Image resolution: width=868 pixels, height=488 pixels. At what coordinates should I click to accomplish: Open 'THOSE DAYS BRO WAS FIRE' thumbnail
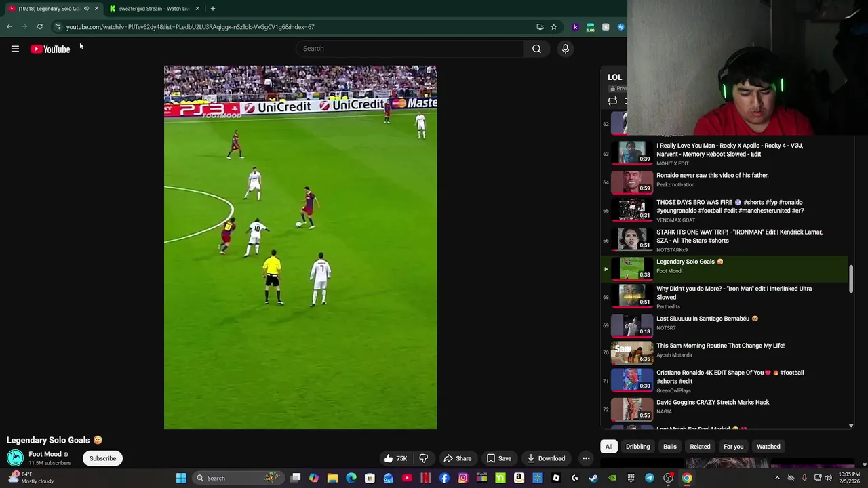click(x=632, y=209)
